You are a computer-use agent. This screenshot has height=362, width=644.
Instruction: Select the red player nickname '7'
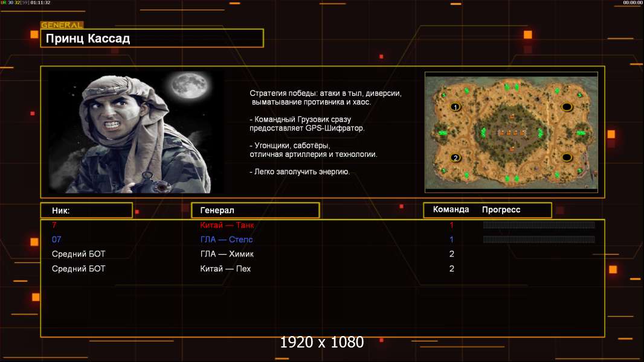pyautogui.click(x=54, y=224)
